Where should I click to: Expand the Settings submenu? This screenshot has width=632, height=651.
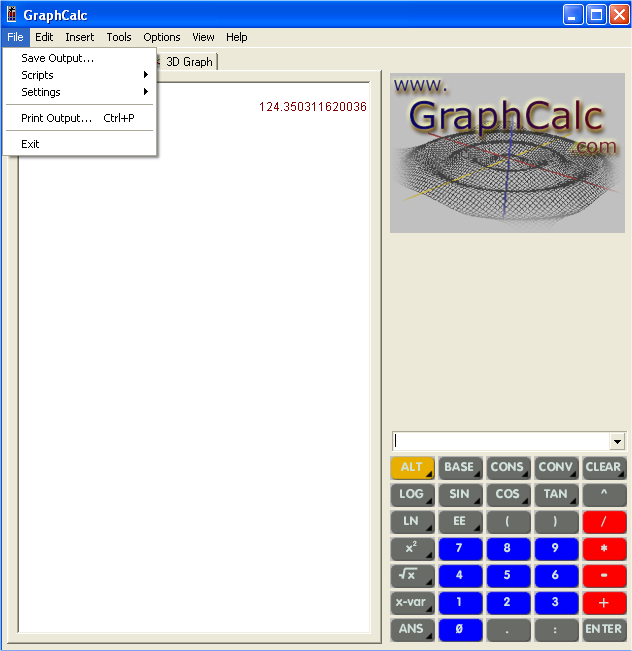(79, 92)
